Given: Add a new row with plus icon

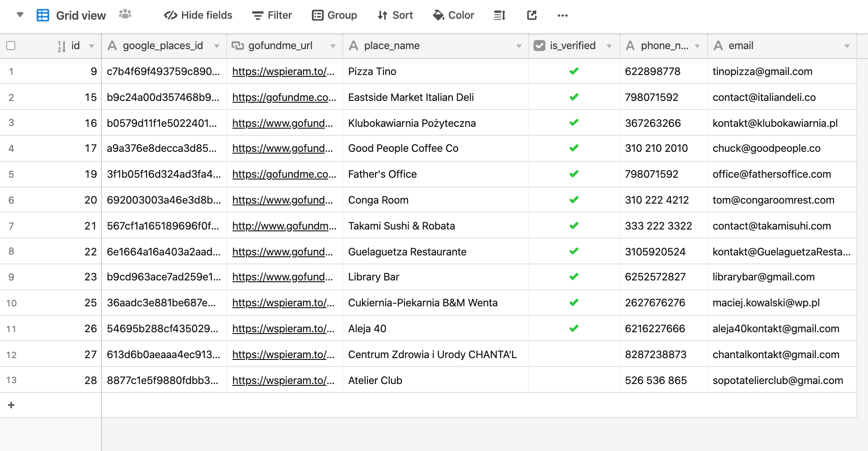Looking at the screenshot, I should (11, 405).
